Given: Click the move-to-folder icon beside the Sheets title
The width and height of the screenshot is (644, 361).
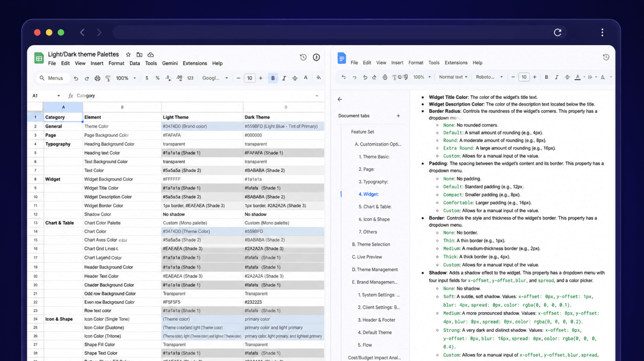Looking at the screenshot, I should 140,54.
